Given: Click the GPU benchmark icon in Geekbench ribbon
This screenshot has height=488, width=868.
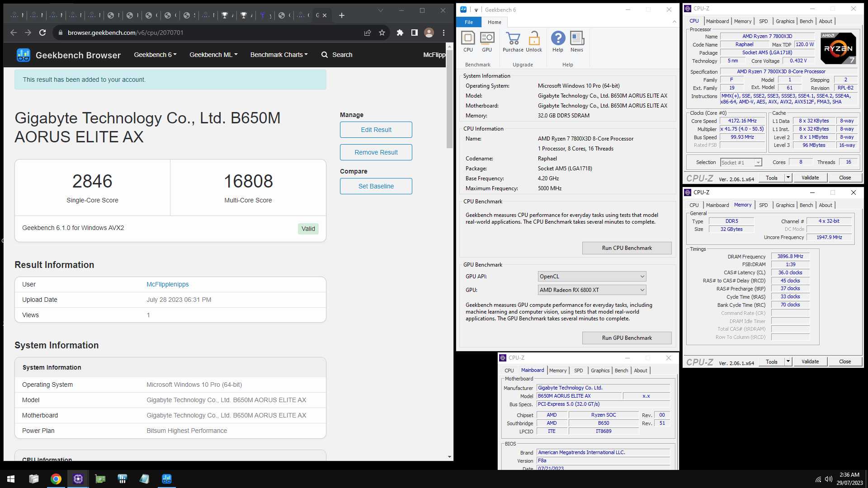Looking at the screenshot, I should [x=487, y=42].
